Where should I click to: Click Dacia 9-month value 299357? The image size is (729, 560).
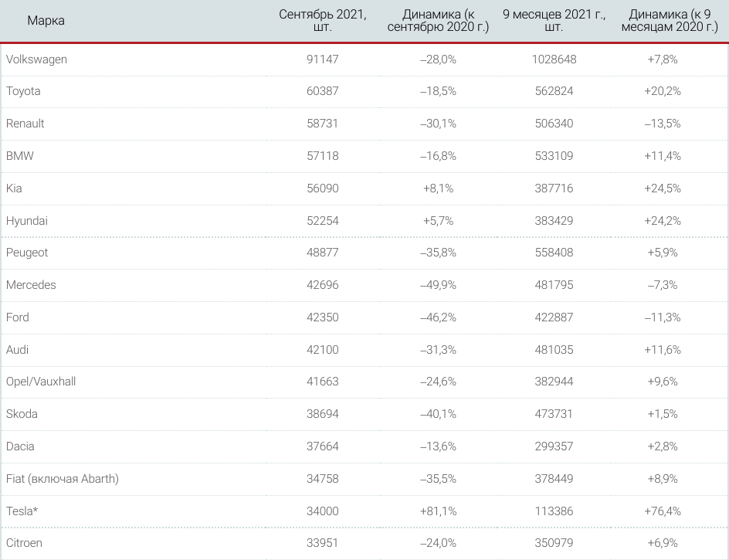554,446
